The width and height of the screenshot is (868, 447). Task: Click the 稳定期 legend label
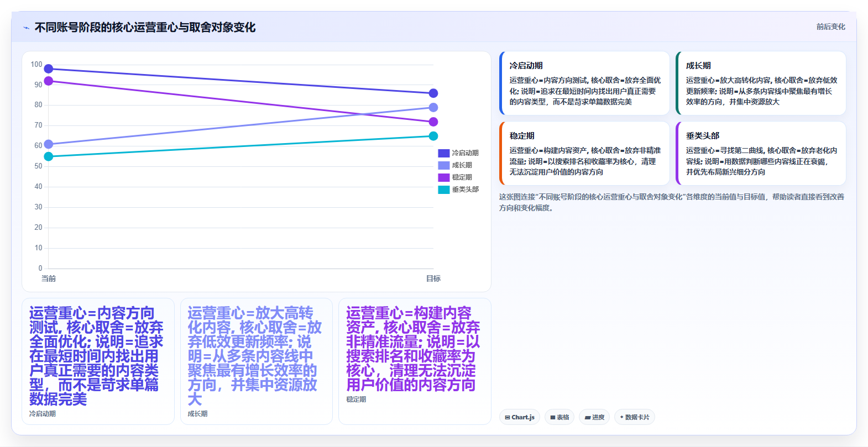462,177
